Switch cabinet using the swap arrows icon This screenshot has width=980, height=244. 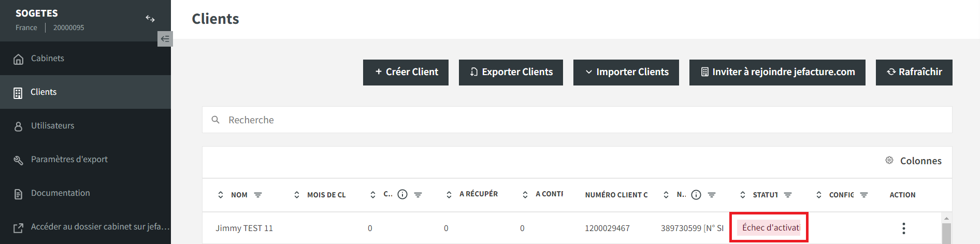[x=150, y=19]
